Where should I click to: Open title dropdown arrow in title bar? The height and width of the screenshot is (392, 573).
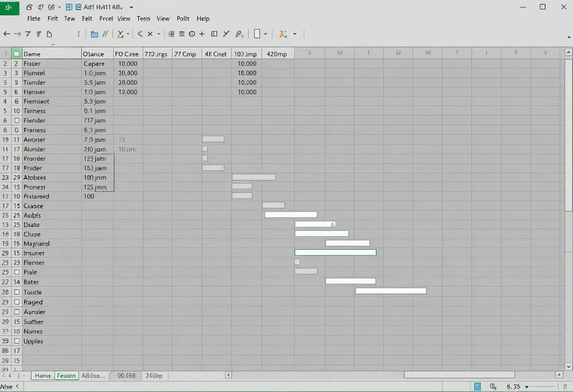(x=131, y=7)
